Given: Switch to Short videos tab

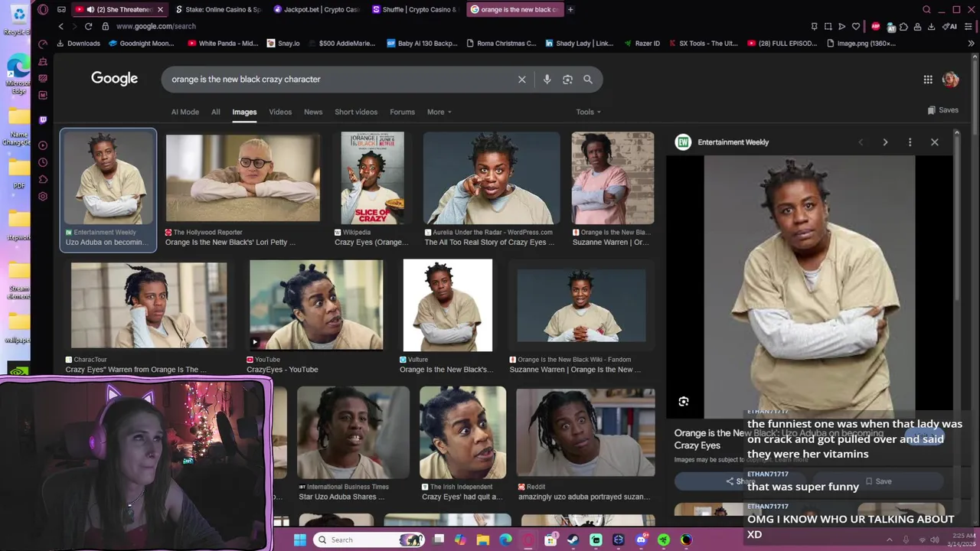Looking at the screenshot, I should point(356,112).
